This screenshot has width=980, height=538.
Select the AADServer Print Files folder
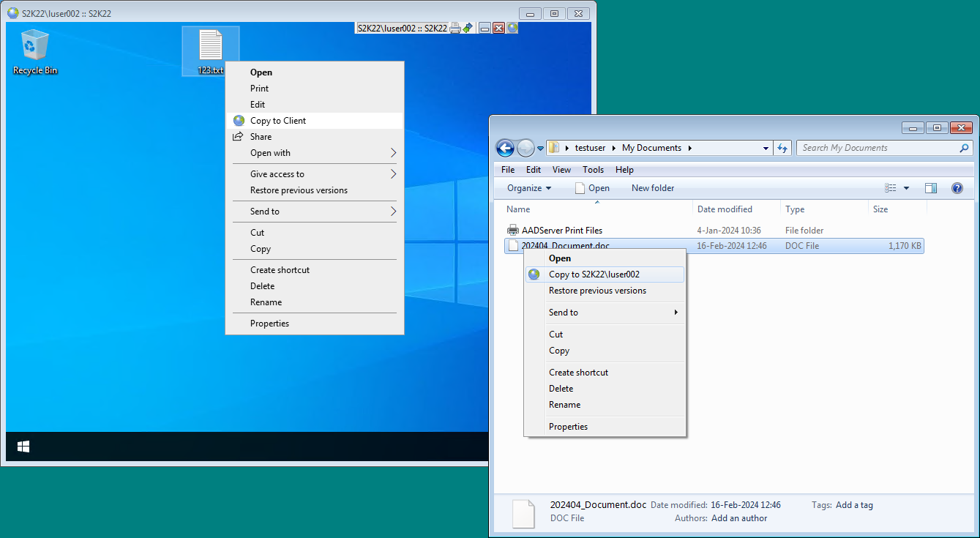point(561,231)
